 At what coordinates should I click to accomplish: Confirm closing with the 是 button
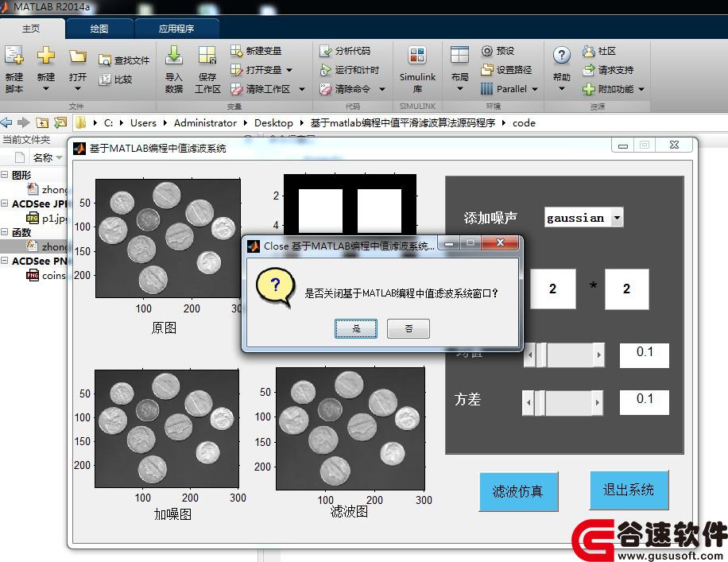(355, 329)
